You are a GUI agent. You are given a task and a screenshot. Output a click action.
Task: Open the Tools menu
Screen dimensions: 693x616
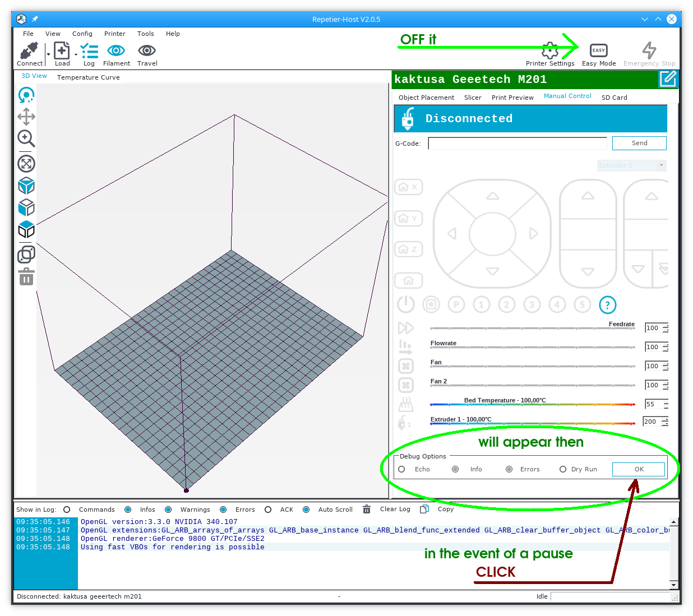[x=146, y=34]
